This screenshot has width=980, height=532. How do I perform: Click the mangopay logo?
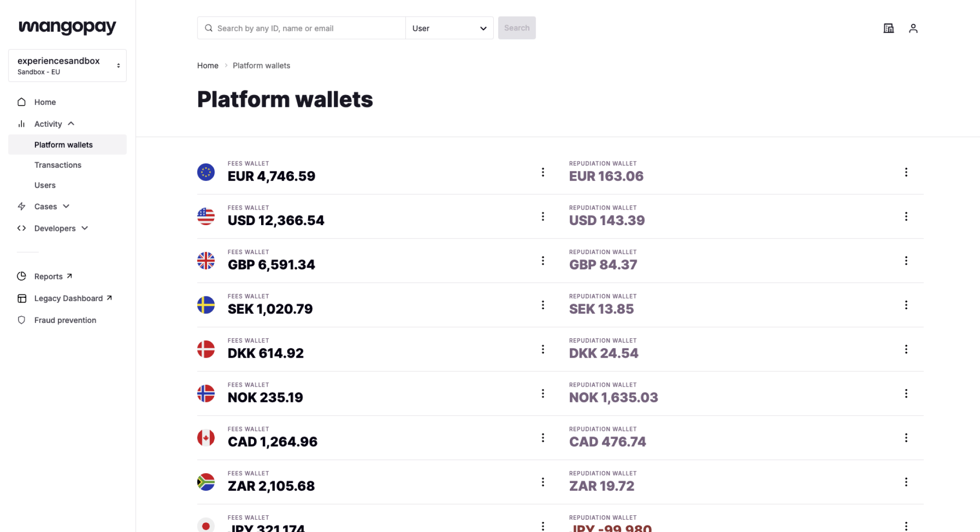tap(67, 27)
